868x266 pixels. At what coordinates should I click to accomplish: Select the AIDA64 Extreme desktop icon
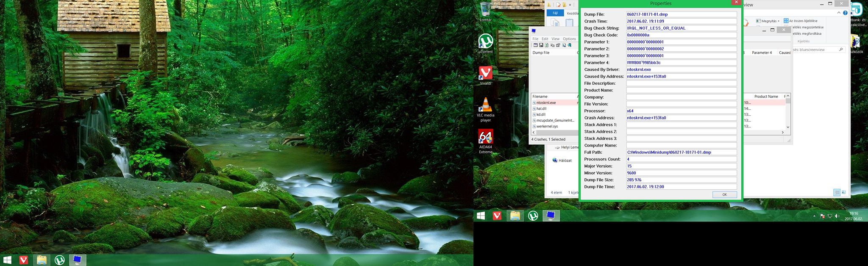(486, 142)
